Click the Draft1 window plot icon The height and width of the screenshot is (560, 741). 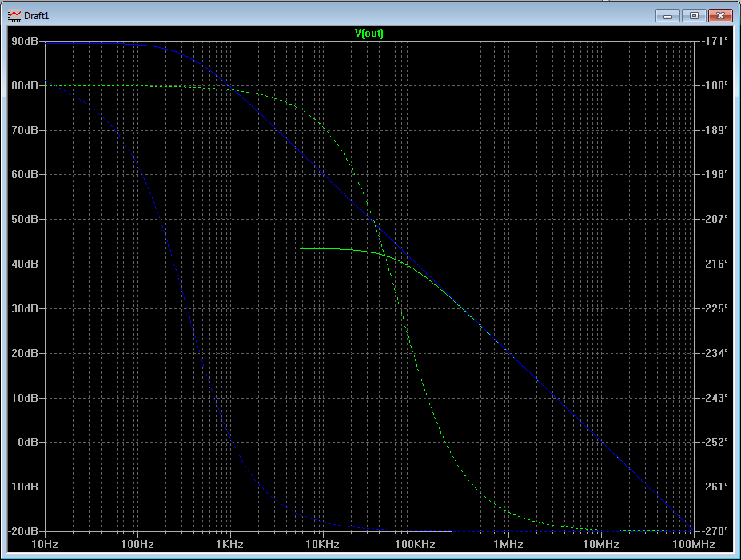pyautogui.click(x=14, y=16)
